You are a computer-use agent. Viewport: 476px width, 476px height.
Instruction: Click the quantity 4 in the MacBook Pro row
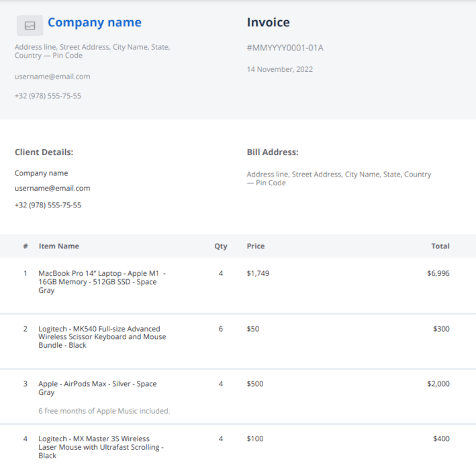tap(221, 273)
